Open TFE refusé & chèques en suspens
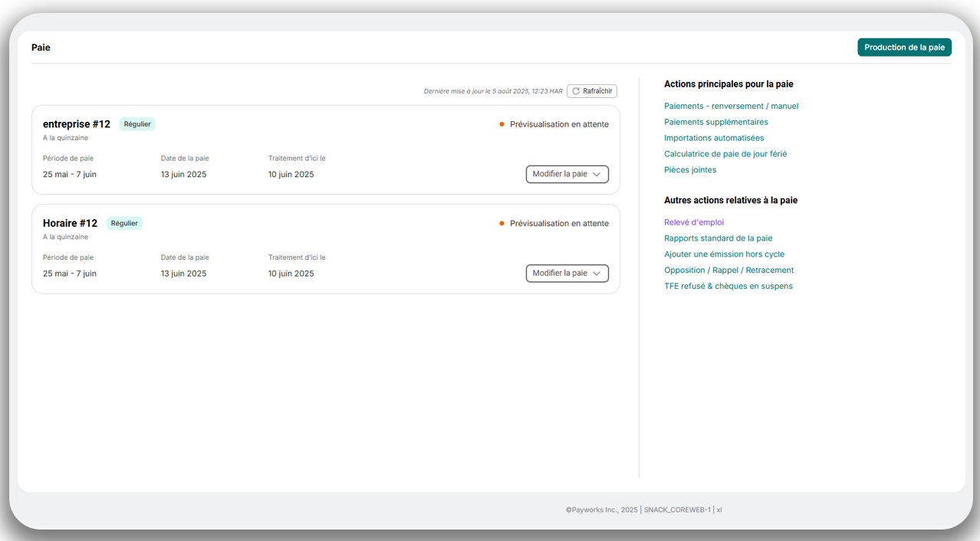The width and height of the screenshot is (980, 541). pos(728,287)
